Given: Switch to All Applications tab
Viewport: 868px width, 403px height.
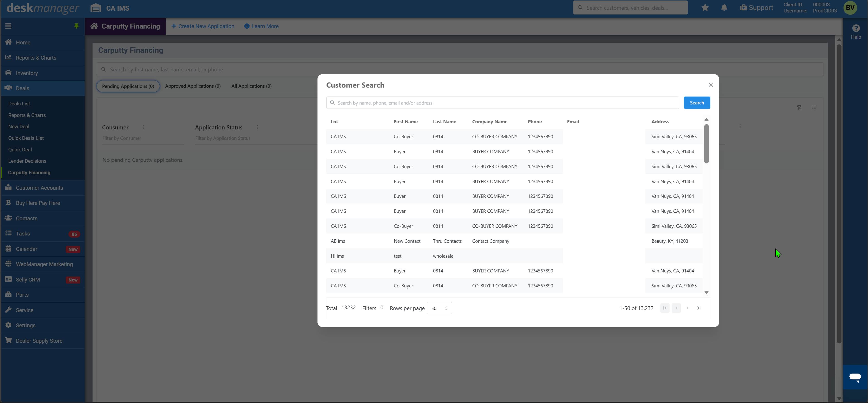Looking at the screenshot, I should (251, 86).
